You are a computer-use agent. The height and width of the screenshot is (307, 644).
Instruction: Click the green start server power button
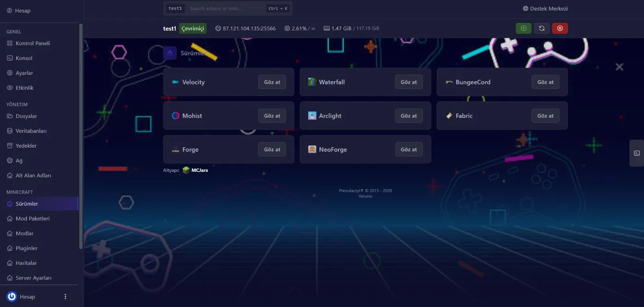[523, 28]
